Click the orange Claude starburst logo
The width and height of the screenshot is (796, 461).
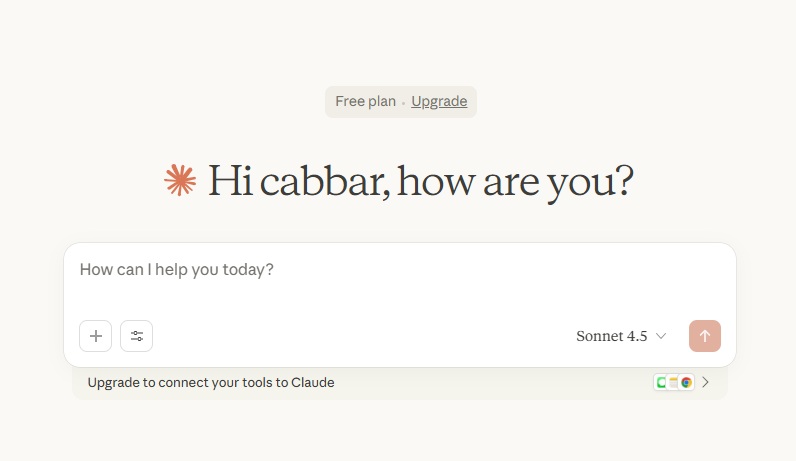click(x=180, y=181)
